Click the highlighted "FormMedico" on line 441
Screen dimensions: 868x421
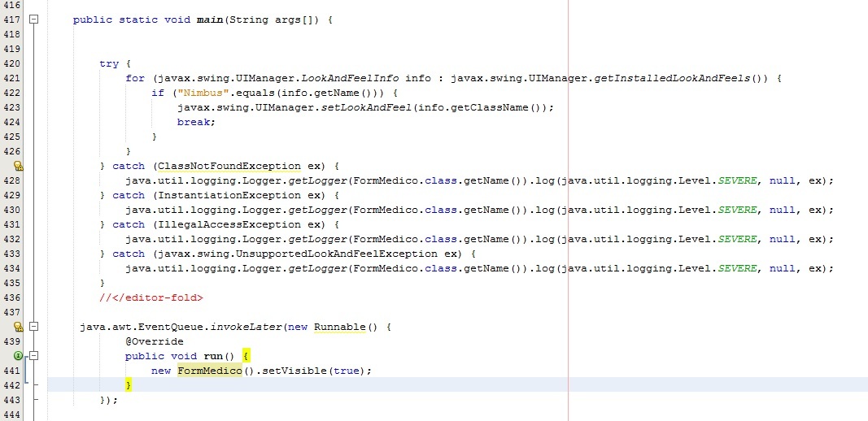[210, 371]
